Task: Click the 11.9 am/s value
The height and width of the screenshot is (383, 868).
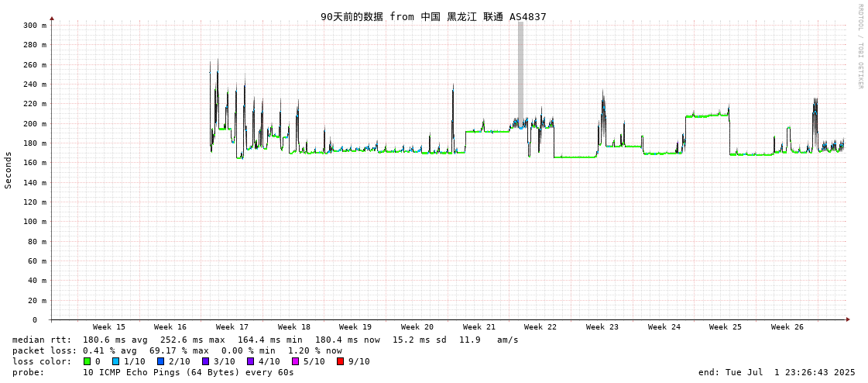Action: [x=489, y=340]
